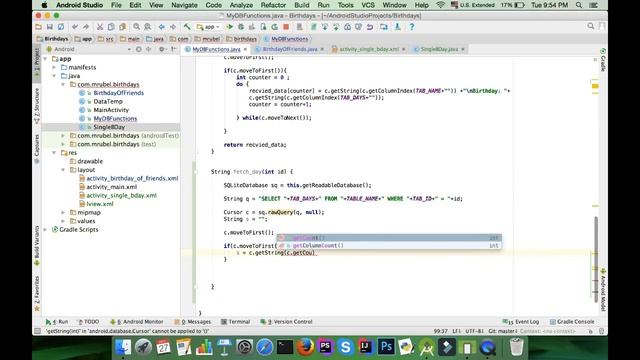Expand the com.mrubel.birthdays (androidTest) package

tap(63, 136)
